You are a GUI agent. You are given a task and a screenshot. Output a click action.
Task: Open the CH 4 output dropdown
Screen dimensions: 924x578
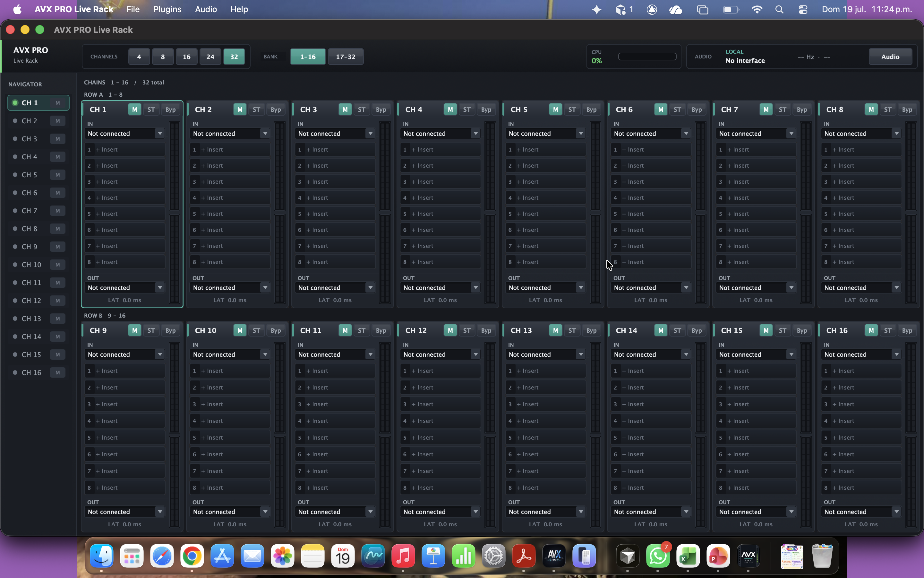440,287
